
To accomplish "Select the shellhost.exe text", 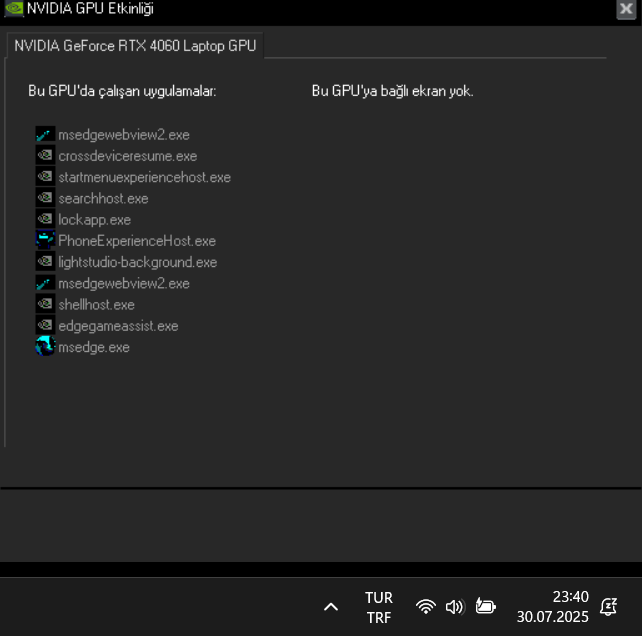I will click(x=96, y=305).
